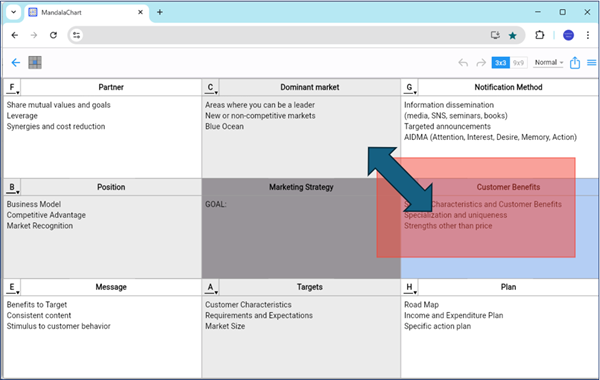Screen dimensions: 600x380
Task: Click the blue back arrow in app toolbar
Action: (x=16, y=62)
